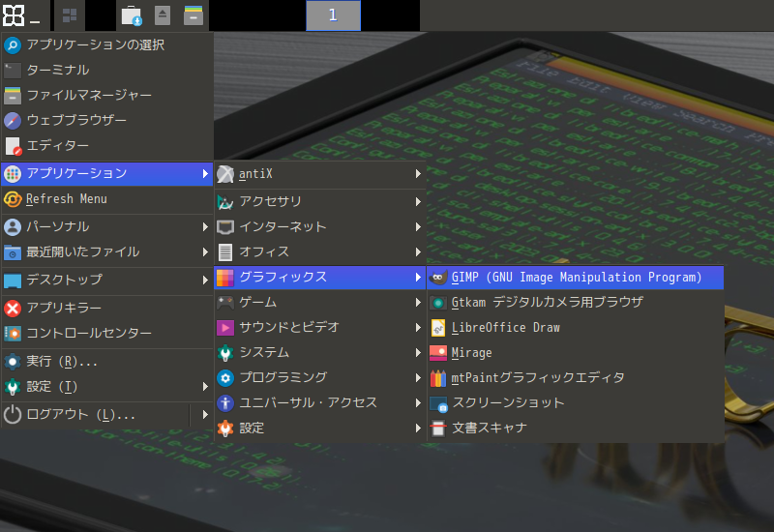Click the ウェブブラウザー compass icon
This screenshot has width=774, height=532.
point(13,120)
